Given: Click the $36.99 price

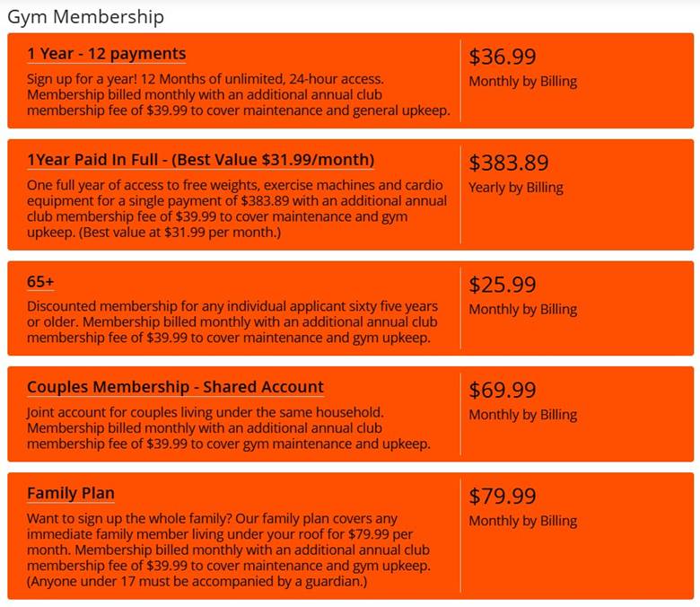Looking at the screenshot, I should (x=503, y=57).
